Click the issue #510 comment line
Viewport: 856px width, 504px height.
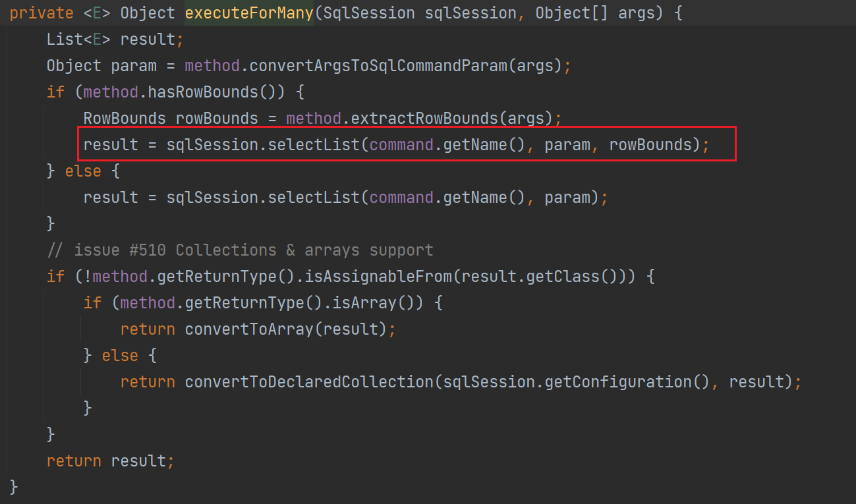[x=240, y=250]
